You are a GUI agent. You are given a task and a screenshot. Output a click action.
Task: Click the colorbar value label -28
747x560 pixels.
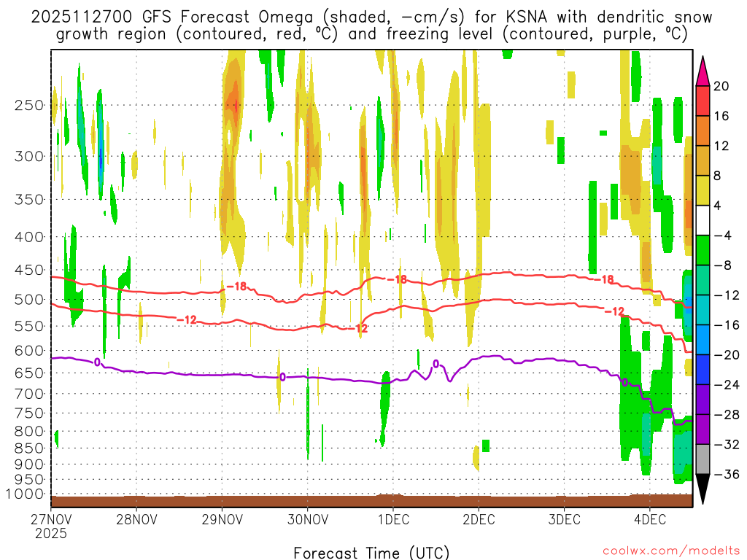pyautogui.click(x=727, y=414)
